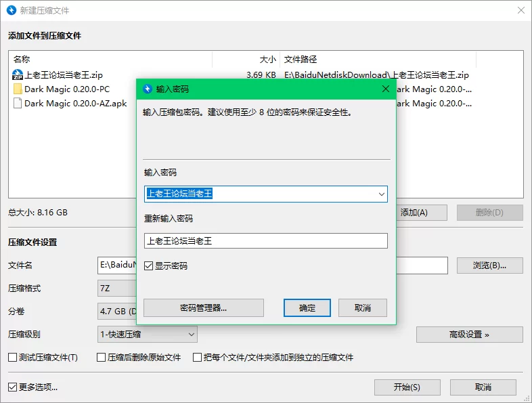Sort the list by the 大小 column header

(x=246, y=60)
